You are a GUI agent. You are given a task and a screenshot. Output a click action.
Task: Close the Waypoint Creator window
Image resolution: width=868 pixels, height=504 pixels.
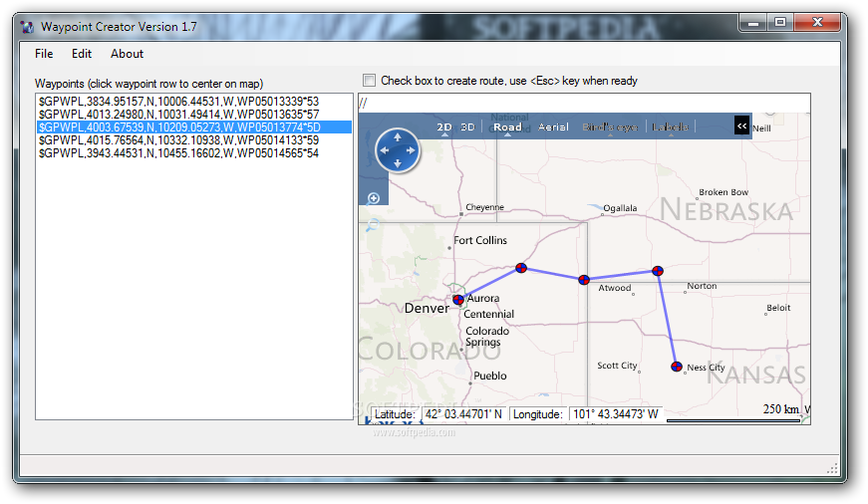coord(817,23)
